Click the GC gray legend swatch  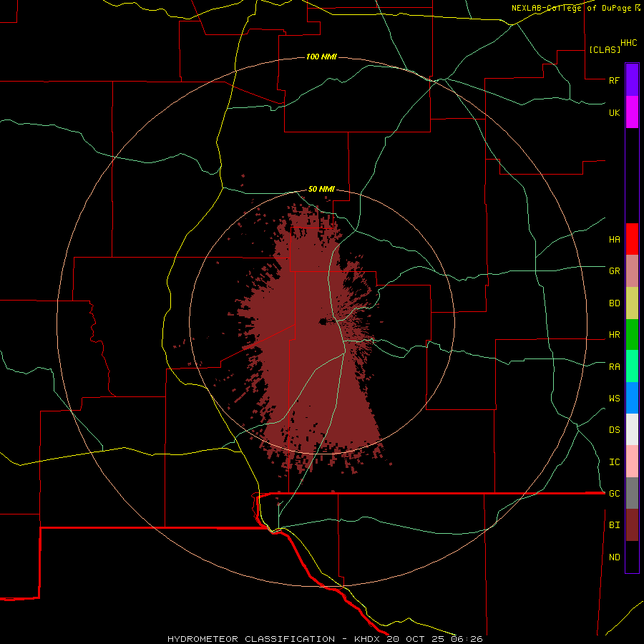click(x=632, y=493)
